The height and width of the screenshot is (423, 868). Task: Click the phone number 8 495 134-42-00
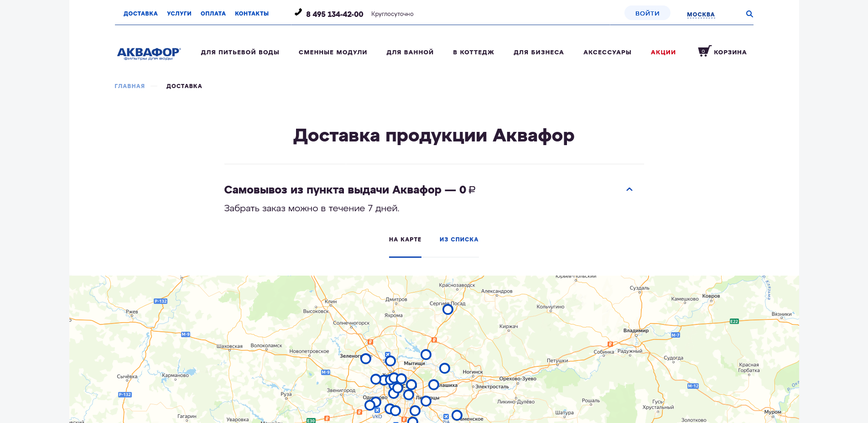pyautogui.click(x=335, y=14)
